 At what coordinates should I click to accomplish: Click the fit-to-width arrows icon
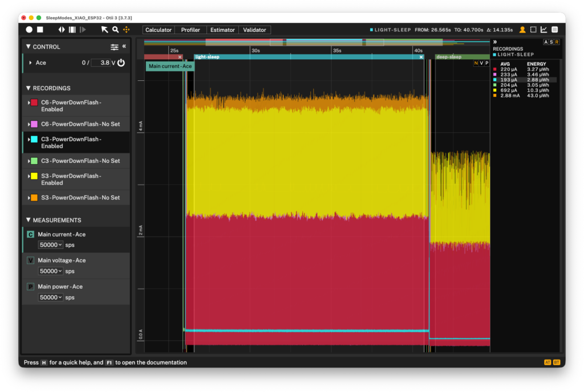(62, 30)
